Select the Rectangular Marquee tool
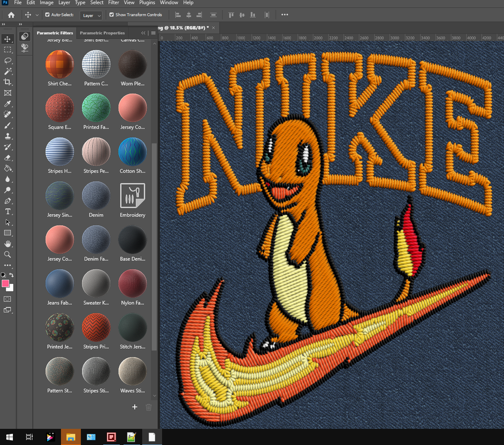504x445 pixels. (x=7, y=50)
